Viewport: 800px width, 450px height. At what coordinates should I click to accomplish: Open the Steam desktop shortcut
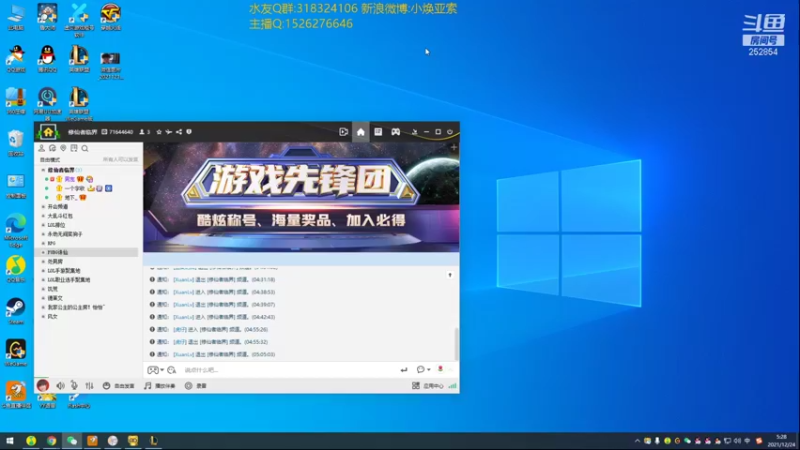(16, 311)
